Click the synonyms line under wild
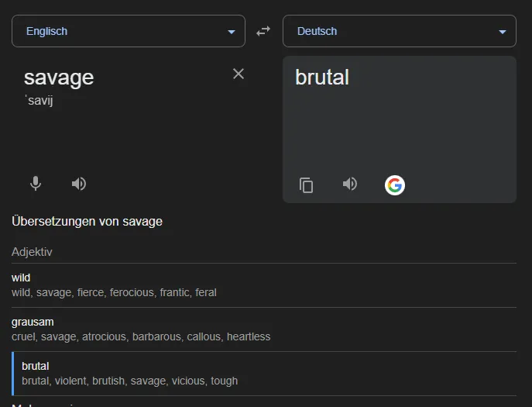The width and height of the screenshot is (532, 407). coord(114,292)
